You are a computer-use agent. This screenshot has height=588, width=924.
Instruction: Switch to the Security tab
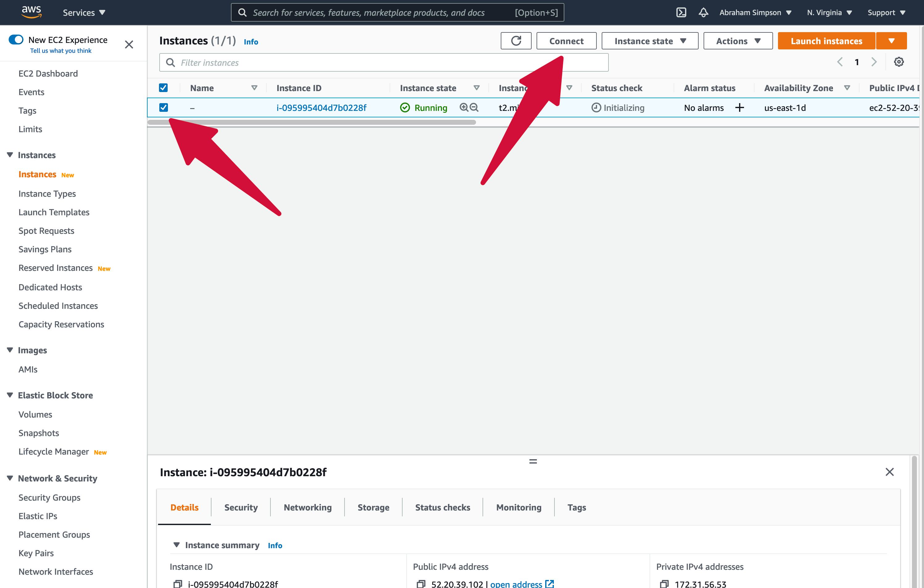click(x=241, y=507)
